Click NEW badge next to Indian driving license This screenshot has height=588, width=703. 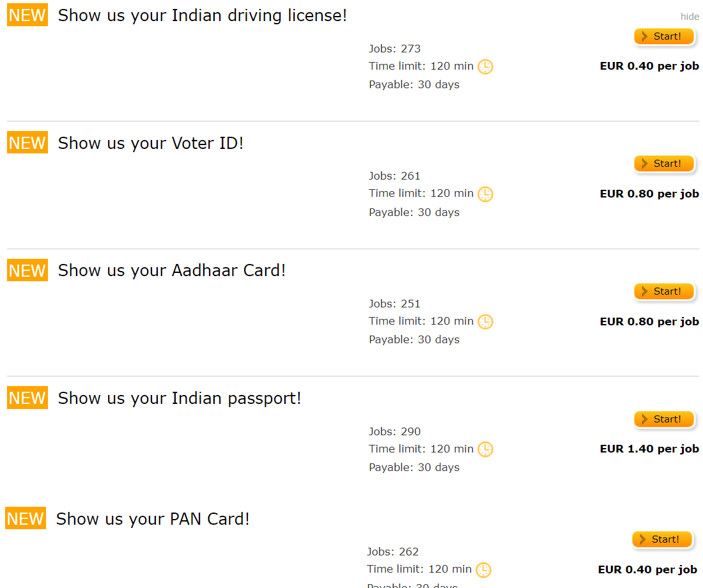click(27, 15)
